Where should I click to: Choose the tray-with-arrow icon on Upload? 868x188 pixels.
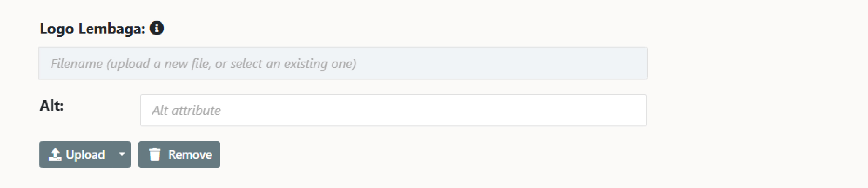[55, 154]
